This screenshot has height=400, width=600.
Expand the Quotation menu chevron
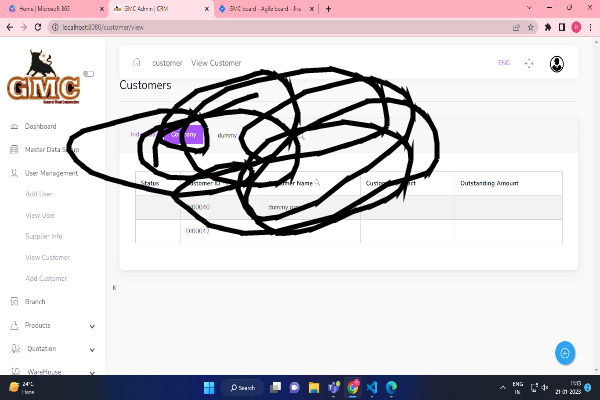tap(92, 349)
